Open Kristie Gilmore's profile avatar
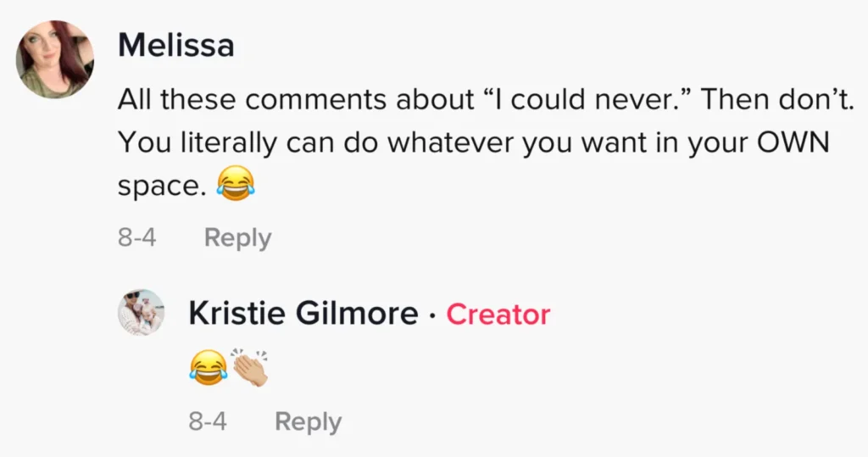 pos(140,313)
